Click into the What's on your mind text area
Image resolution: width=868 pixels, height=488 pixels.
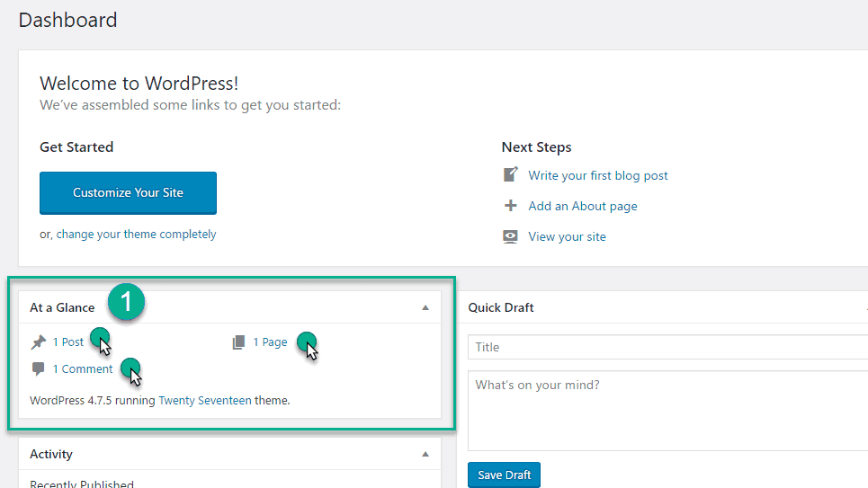pos(667,411)
